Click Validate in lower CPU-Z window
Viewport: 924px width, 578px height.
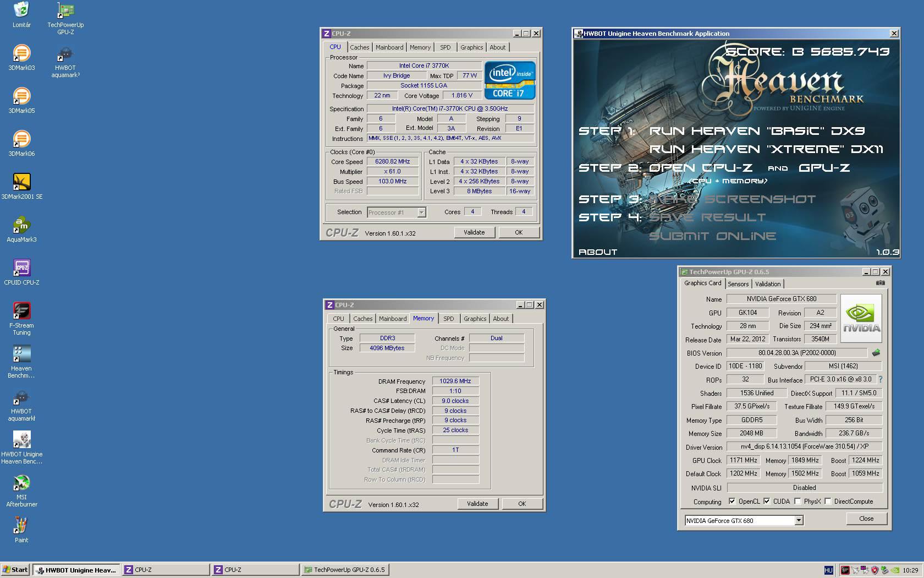[x=477, y=504]
